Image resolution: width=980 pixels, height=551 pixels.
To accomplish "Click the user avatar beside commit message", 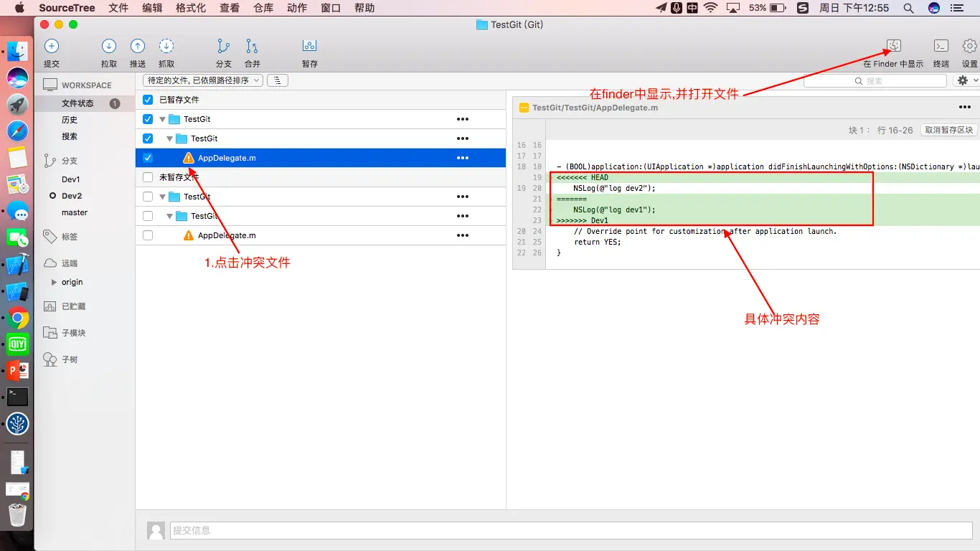I will [x=156, y=530].
